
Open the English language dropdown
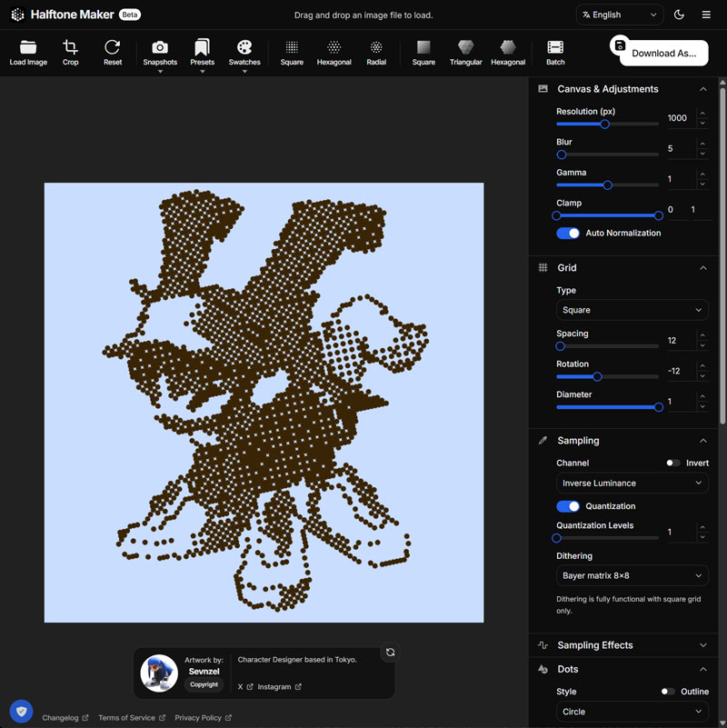point(619,15)
